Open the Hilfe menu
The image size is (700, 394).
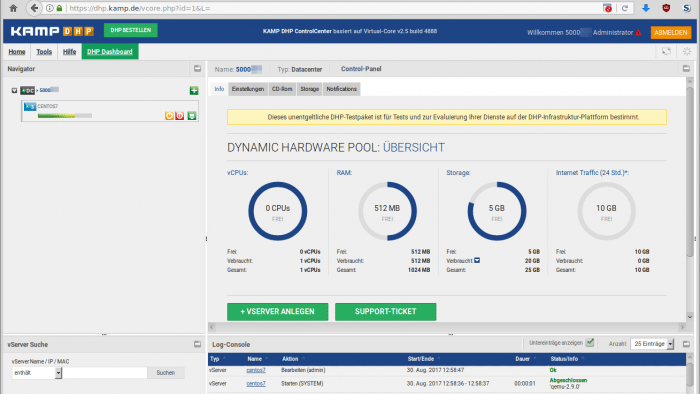pos(69,52)
